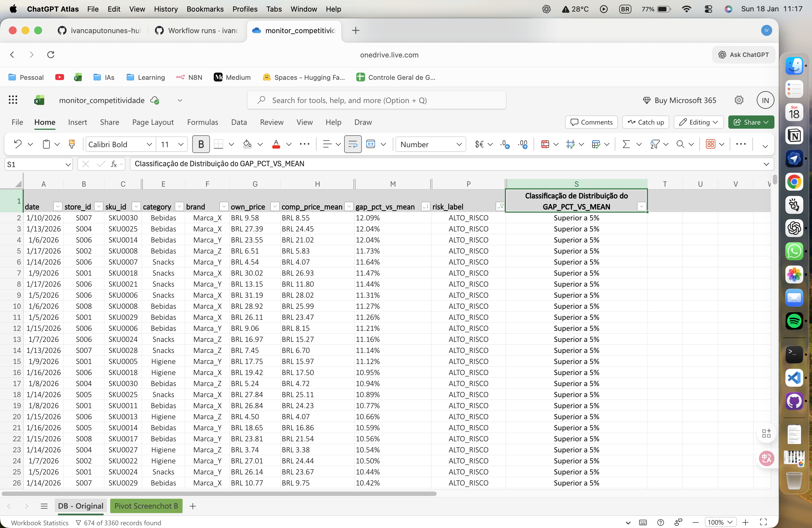Click Find magnifier icon

(680, 144)
